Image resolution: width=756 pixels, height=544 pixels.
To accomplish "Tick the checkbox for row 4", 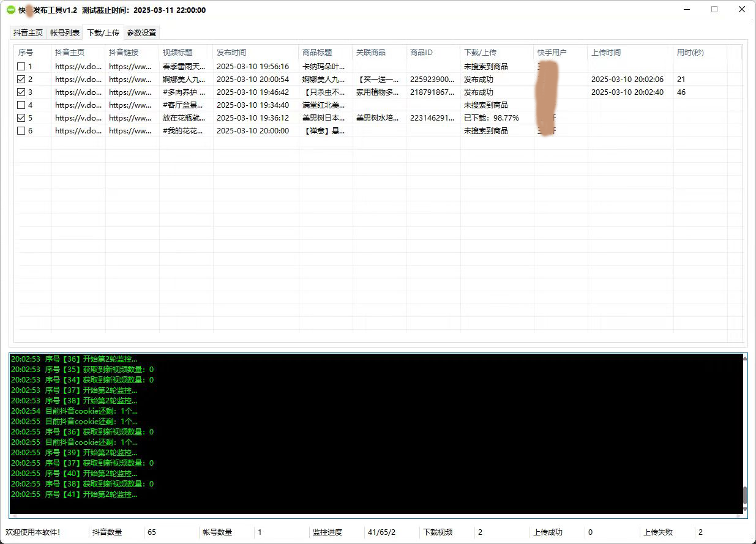I will point(21,105).
